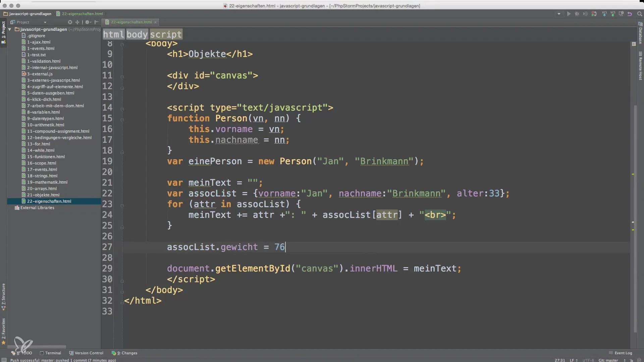The height and width of the screenshot is (362, 644).
Task: Open Favorites side panel
Action: point(3,331)
